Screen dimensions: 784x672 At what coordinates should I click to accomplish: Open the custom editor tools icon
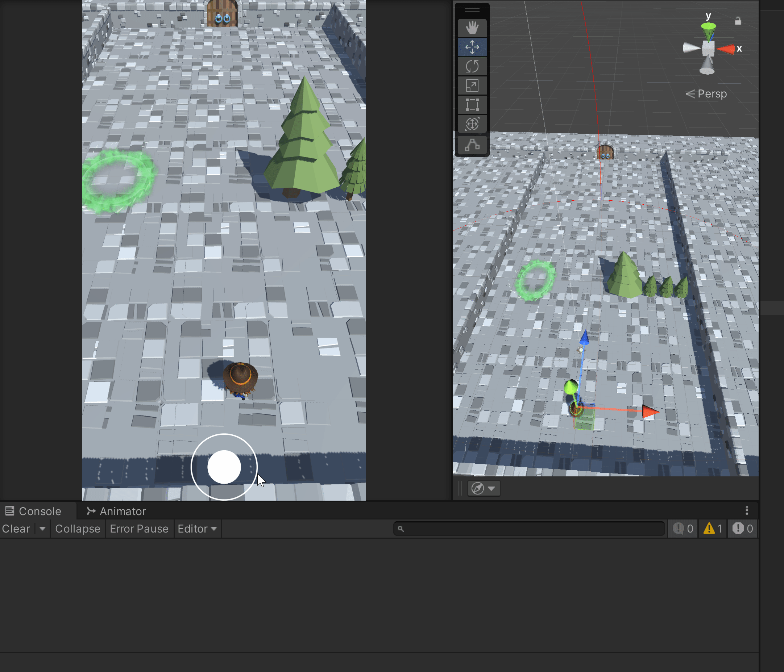point(472,145)
